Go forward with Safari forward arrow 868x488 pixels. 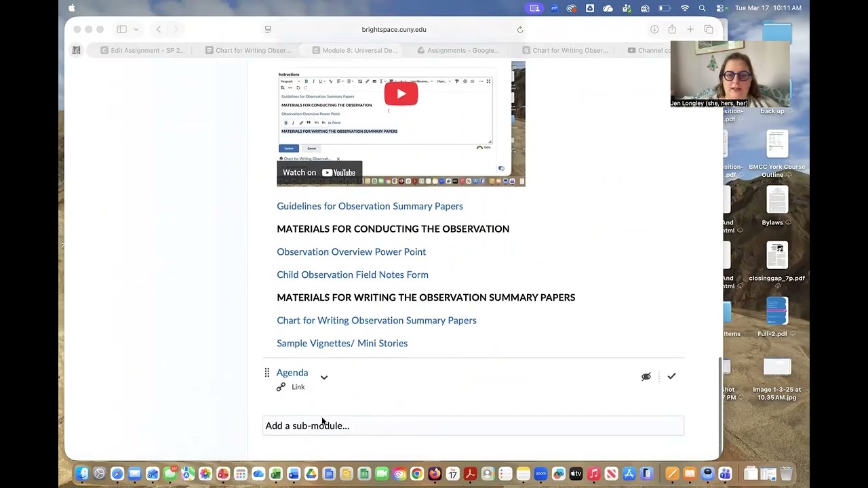click(x=176, y=29)
